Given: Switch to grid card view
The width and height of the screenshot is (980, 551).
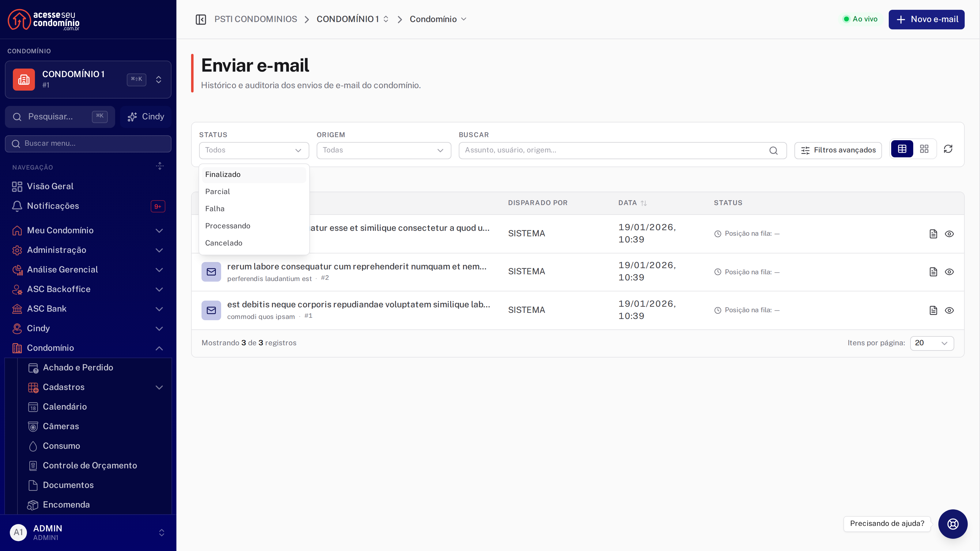Looking at the screenshot, I should click(924, 149).
